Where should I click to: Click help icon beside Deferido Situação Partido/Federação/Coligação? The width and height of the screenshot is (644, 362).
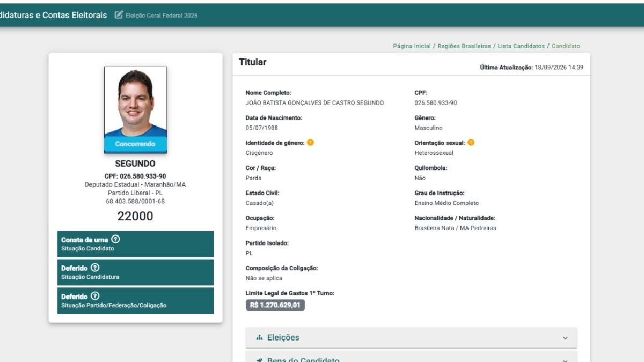[x=95, y=296]
